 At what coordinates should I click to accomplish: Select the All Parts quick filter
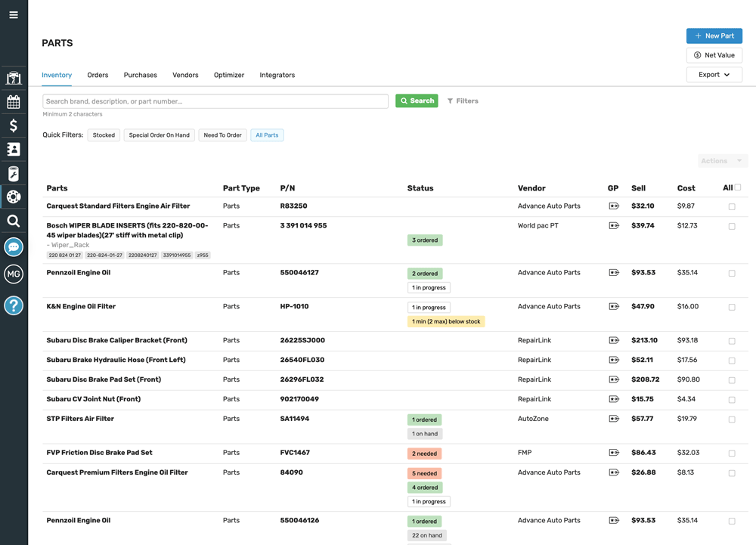(x=267, y=135)
